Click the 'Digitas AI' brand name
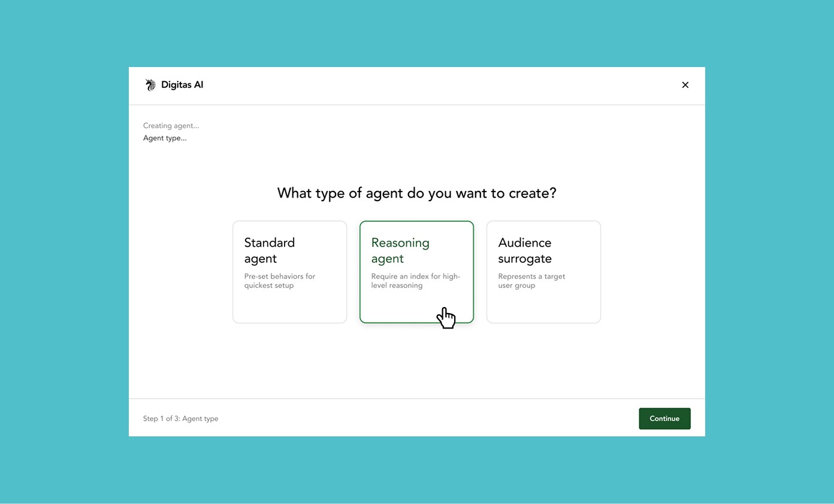Screen dimensions: 834x504 tap(182, 85)
